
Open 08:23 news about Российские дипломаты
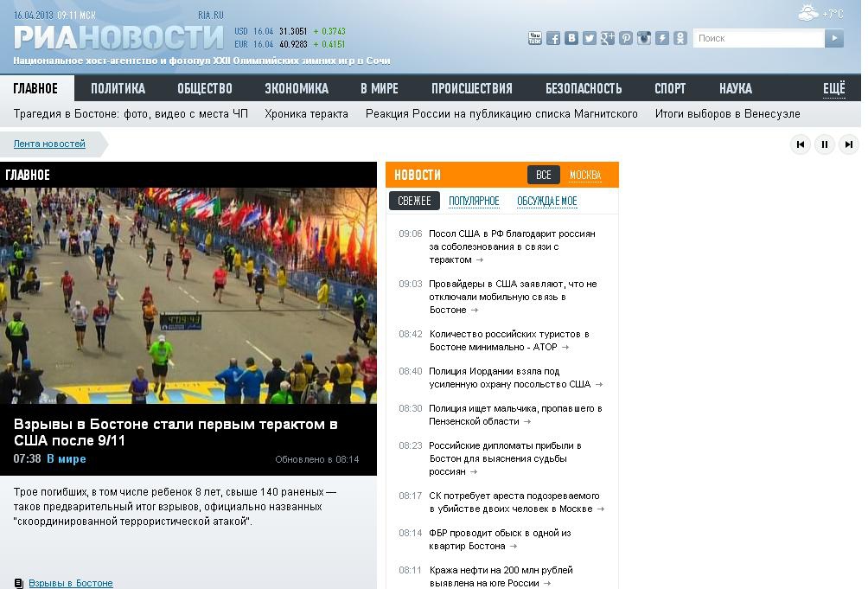(505, 458)
